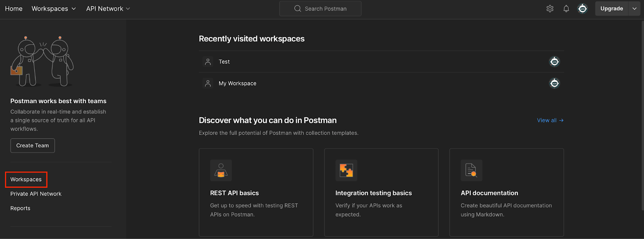Click the avatar icon on My Workspace row
Viewport: 644px width, 239px height.
554,83
